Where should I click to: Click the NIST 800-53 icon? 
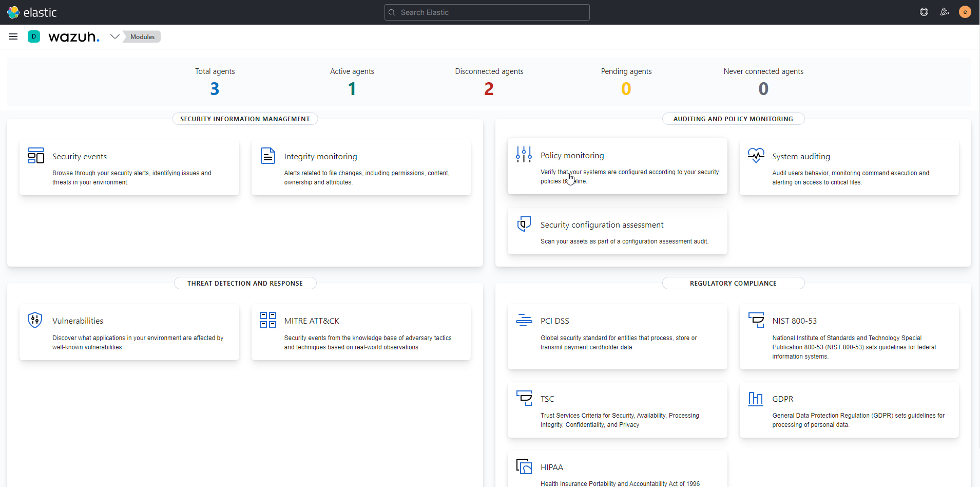(x=756, y=320)
